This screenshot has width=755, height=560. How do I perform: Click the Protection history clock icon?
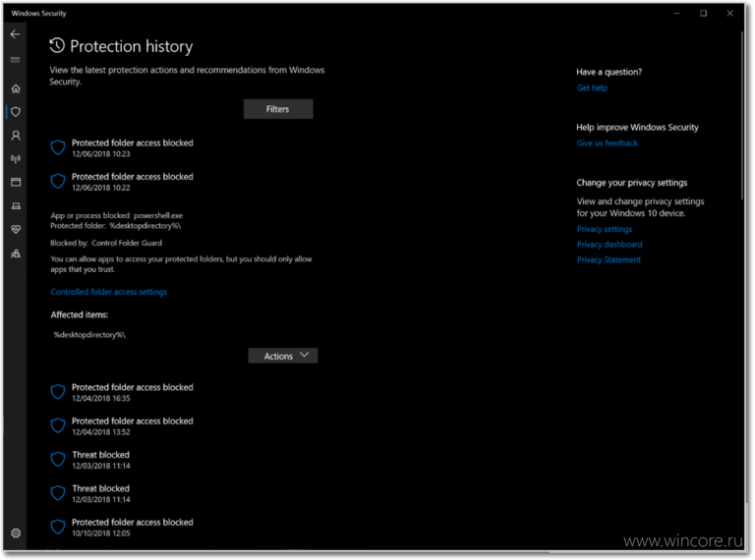pos(57,46)
